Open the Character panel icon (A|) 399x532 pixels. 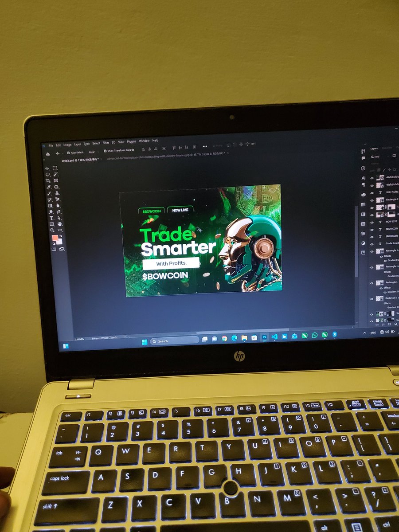(363, 178)
